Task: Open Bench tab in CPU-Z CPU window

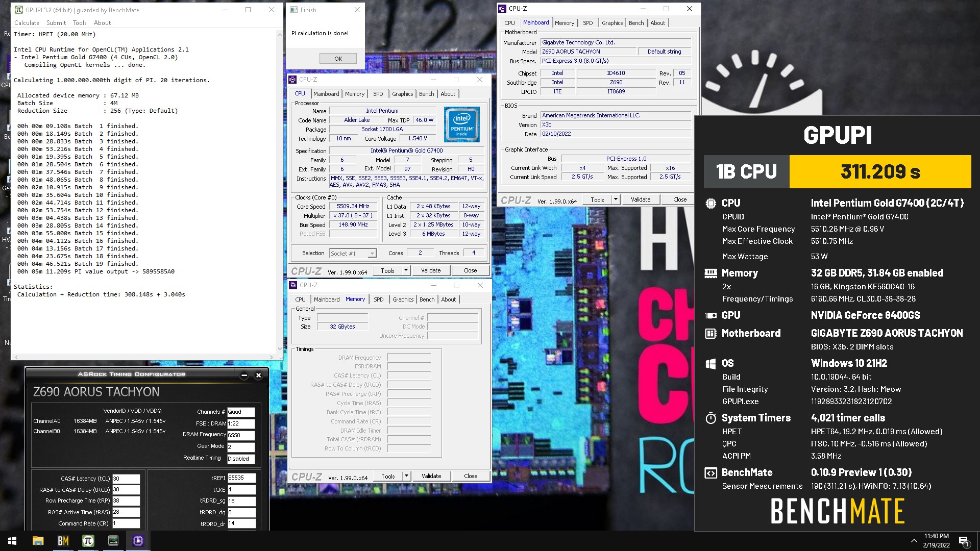Action: coord(426,94)
